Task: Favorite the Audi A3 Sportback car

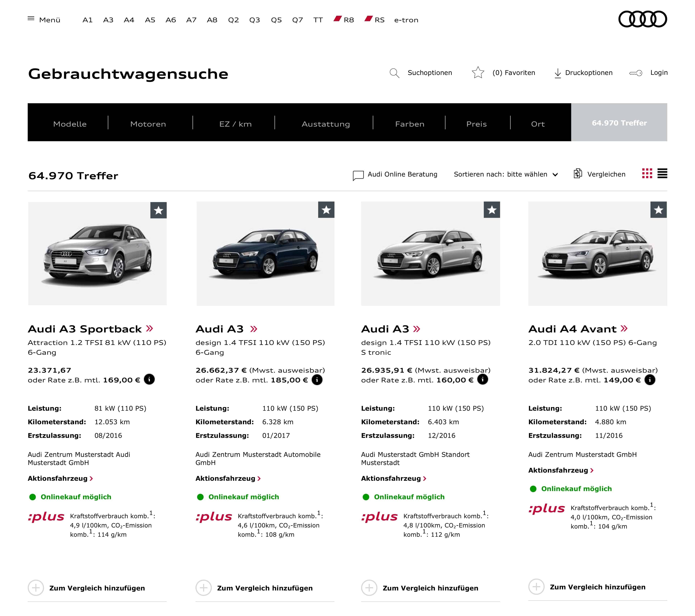Action: pyautogui.click(x=158, y=210)
